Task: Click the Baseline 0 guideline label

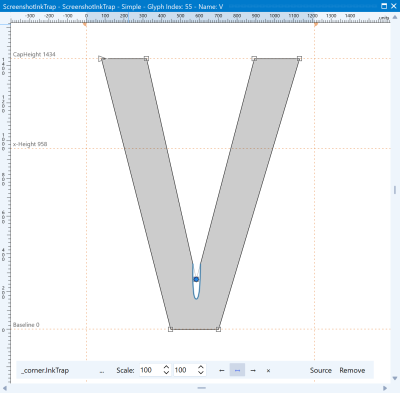Action: [26, 325]
